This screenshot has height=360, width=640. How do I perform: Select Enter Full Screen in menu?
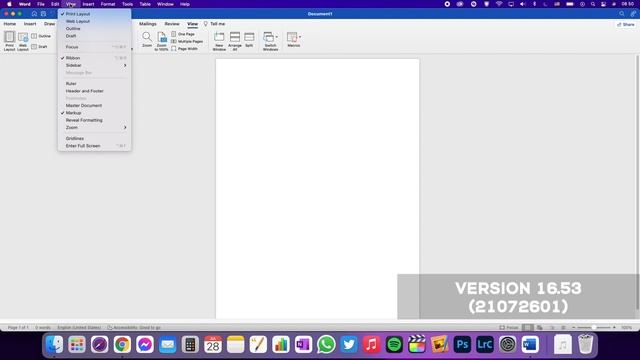[94, 146]
